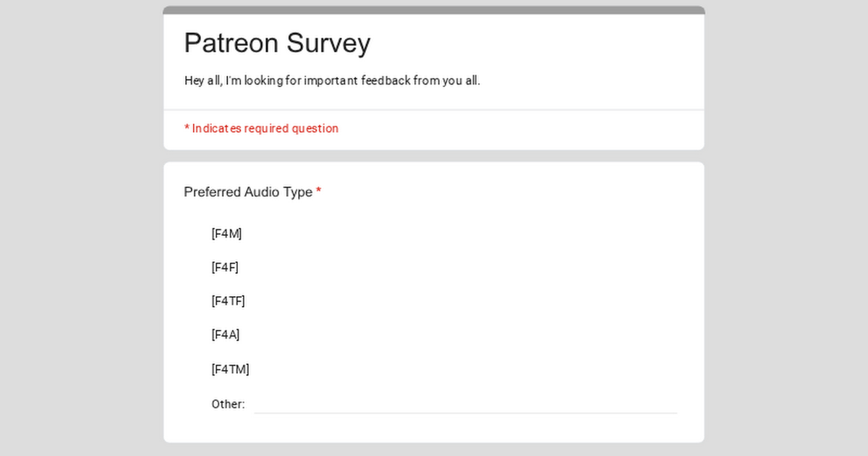
Task: Select the [F4M] audio type option
Action: pyautogui.click(x=226, y=234)
